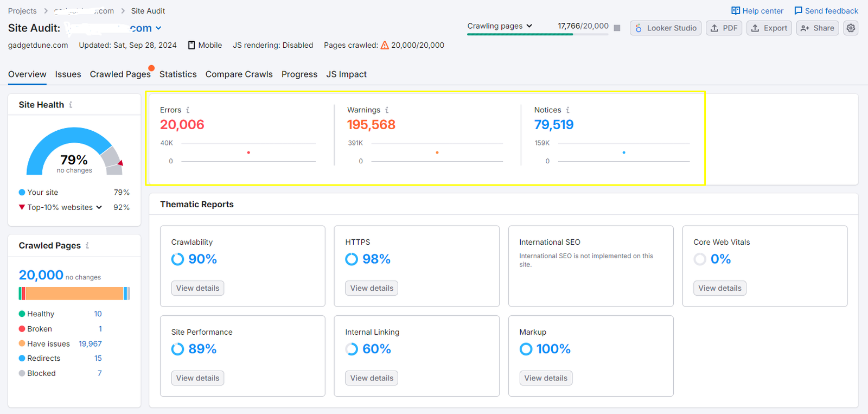Click the Mobile device icon
Screen dimensions: 868x414
pos(192,45)
